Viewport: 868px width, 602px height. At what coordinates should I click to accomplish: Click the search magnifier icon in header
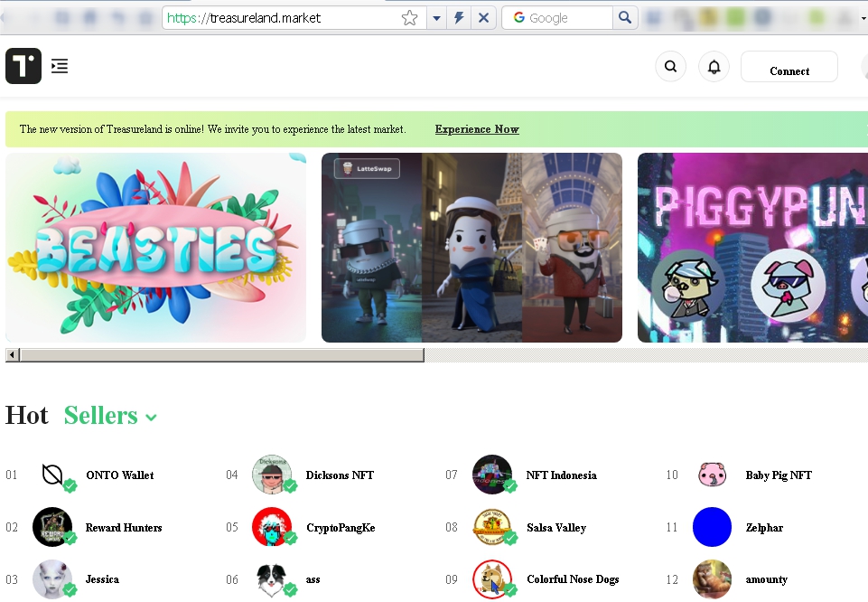click(x=670, y=67)
